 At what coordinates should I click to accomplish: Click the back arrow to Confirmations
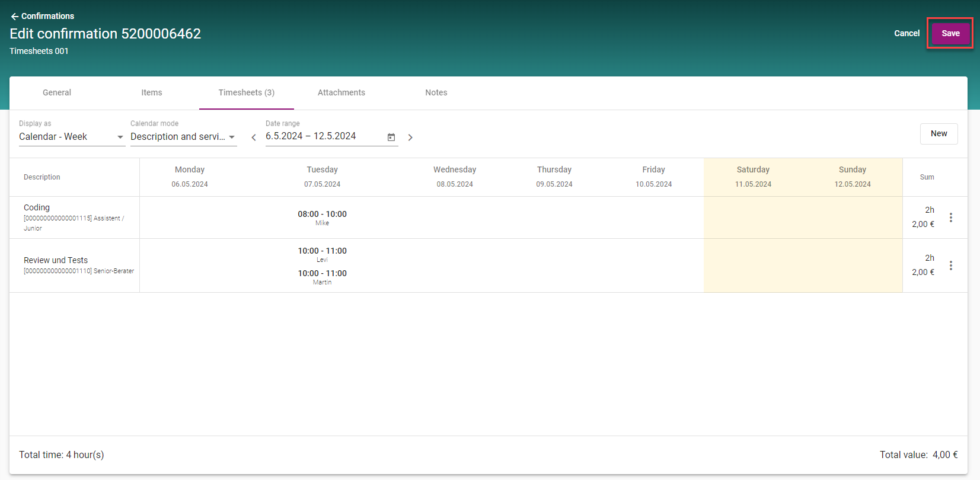(x=15, y=17)
